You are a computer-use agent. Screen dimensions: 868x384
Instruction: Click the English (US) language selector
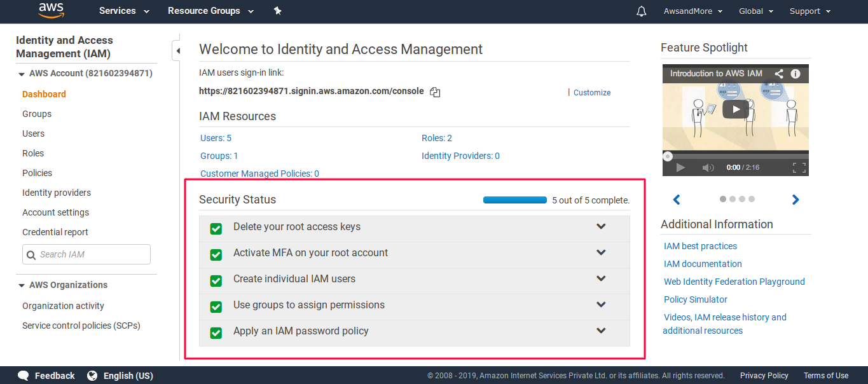coord(128,376)
